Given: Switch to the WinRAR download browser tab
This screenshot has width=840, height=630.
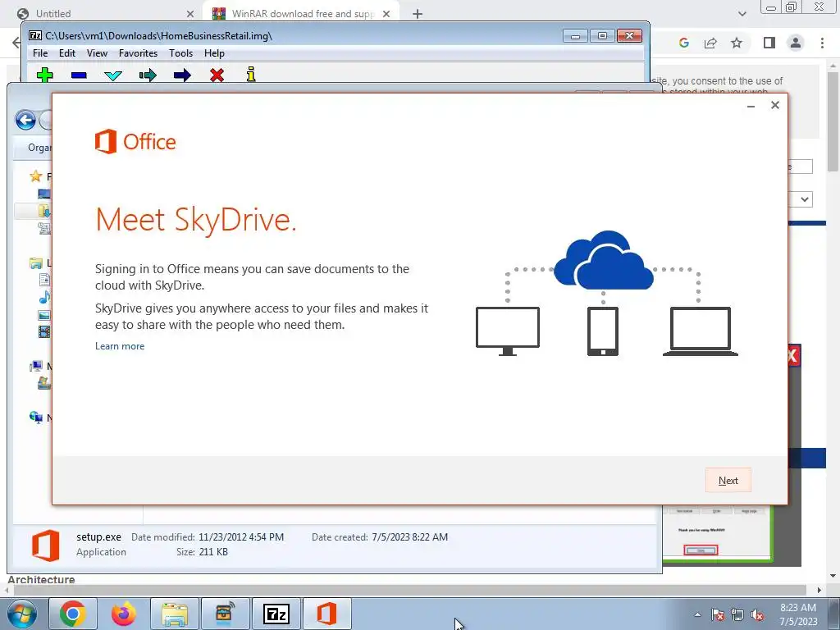Looking at the screenshot, I should coord(300,13).
